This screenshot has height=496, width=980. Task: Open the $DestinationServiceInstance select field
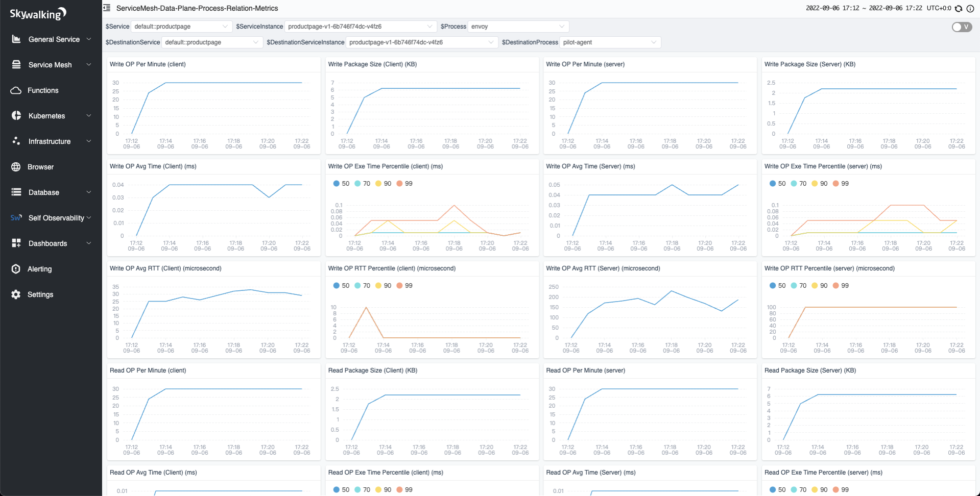coord(421,42)
